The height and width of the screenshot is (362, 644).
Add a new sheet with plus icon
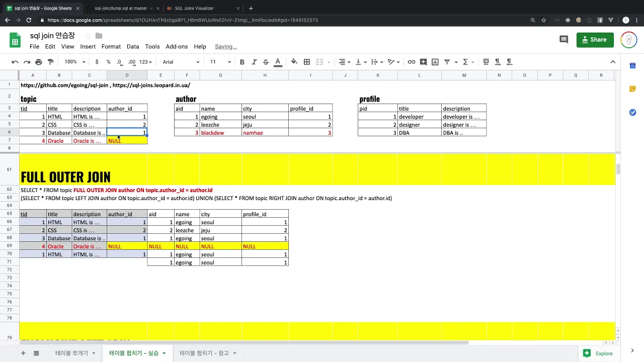tap(23, 353)
